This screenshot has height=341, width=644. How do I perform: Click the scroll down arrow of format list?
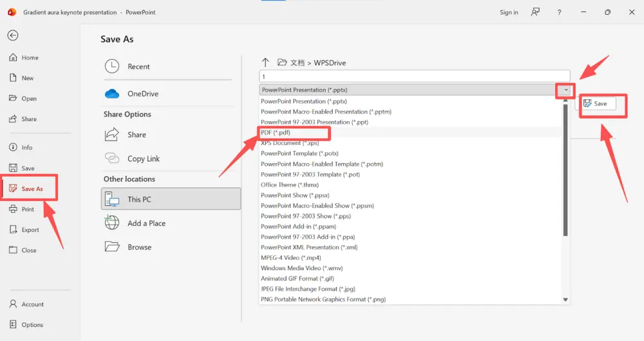coord(565,300)
